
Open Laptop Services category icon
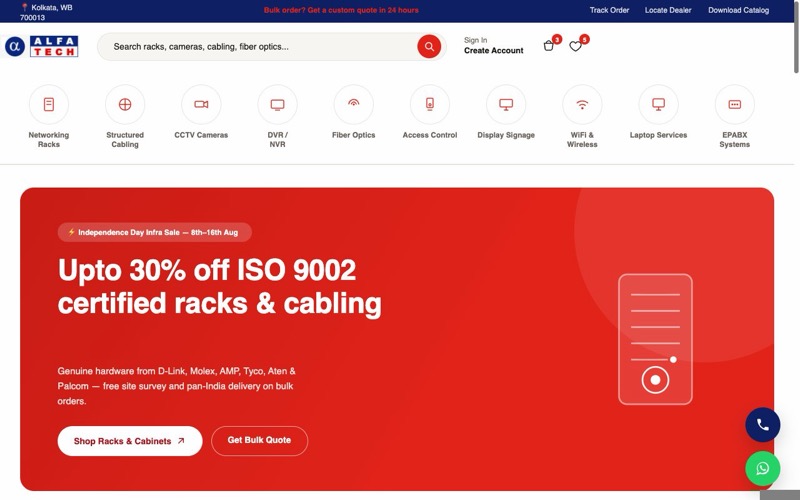pos(658,104)
